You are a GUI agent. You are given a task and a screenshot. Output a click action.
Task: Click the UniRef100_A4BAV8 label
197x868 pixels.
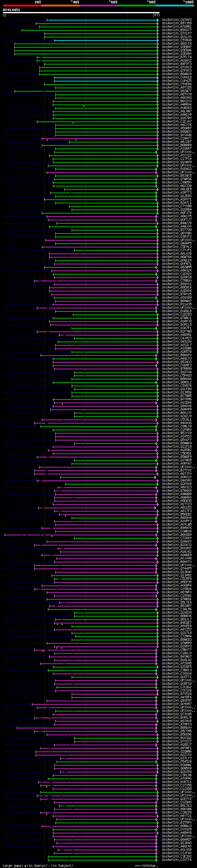(177, 833)
